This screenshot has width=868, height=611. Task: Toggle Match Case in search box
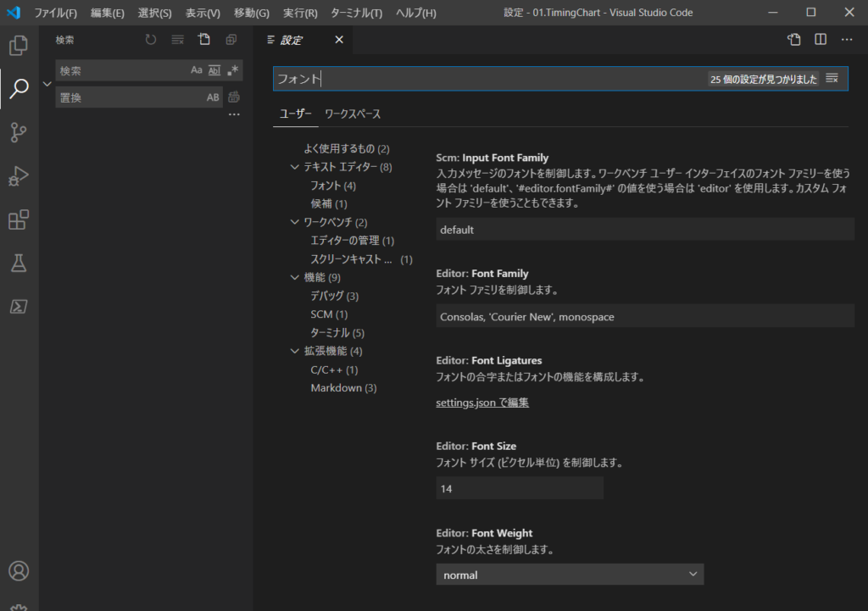(x=197, y=70)
